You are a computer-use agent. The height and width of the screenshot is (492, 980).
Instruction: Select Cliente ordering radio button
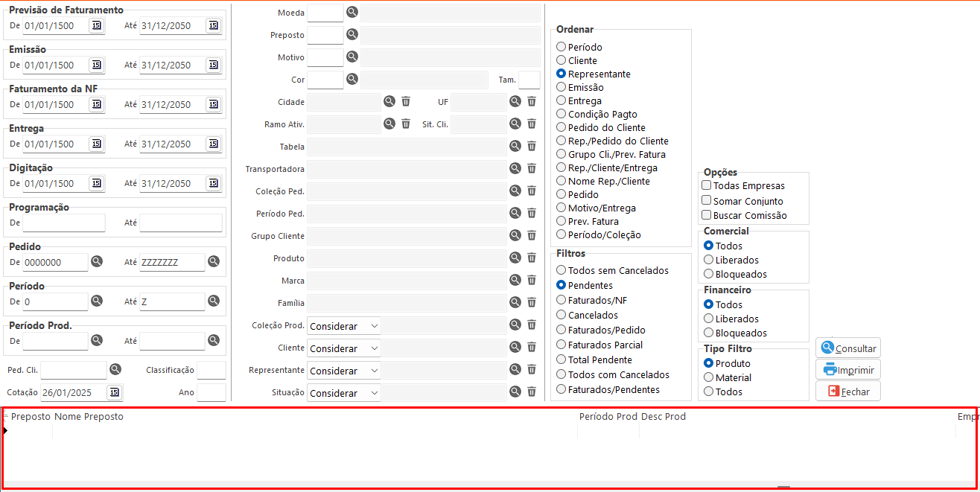coord(561,60)
